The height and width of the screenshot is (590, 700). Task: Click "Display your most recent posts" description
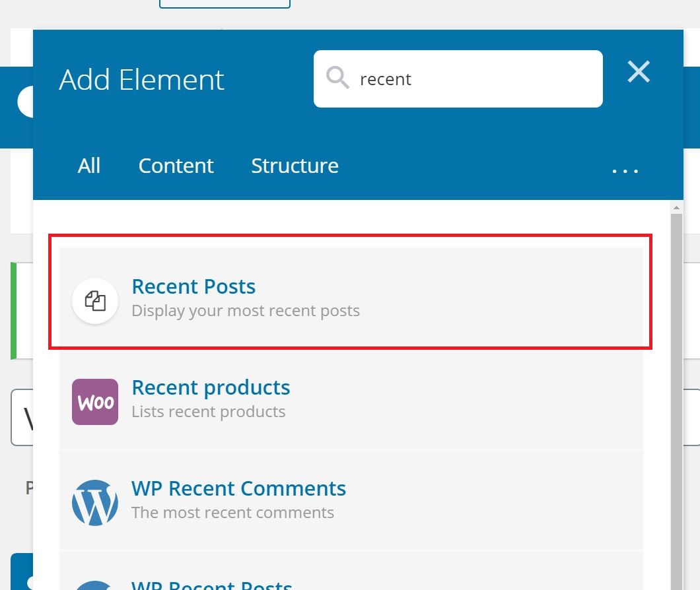(246, 311)
